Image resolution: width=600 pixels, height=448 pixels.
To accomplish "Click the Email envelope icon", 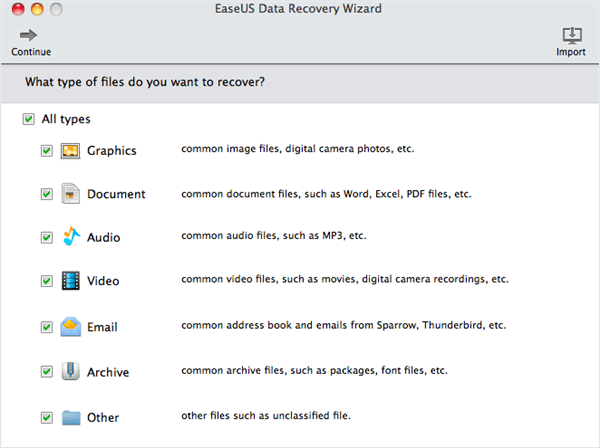I will click(70, 326).
